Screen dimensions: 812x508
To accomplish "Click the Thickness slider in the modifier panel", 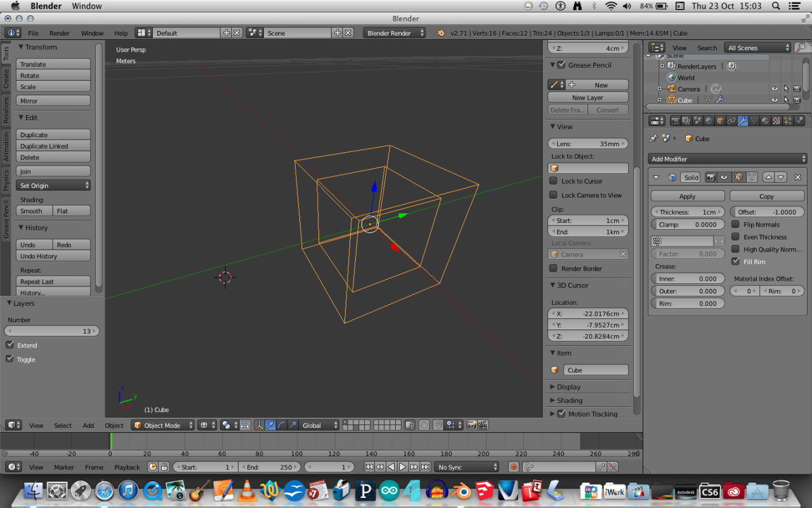I will 687,211.
